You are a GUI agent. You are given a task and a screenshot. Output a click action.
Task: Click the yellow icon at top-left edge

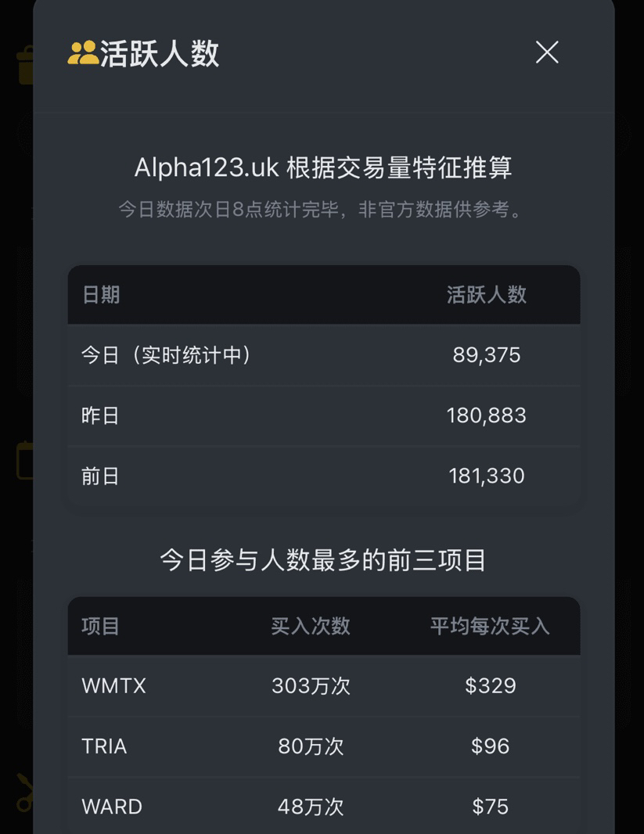point(25,65)
